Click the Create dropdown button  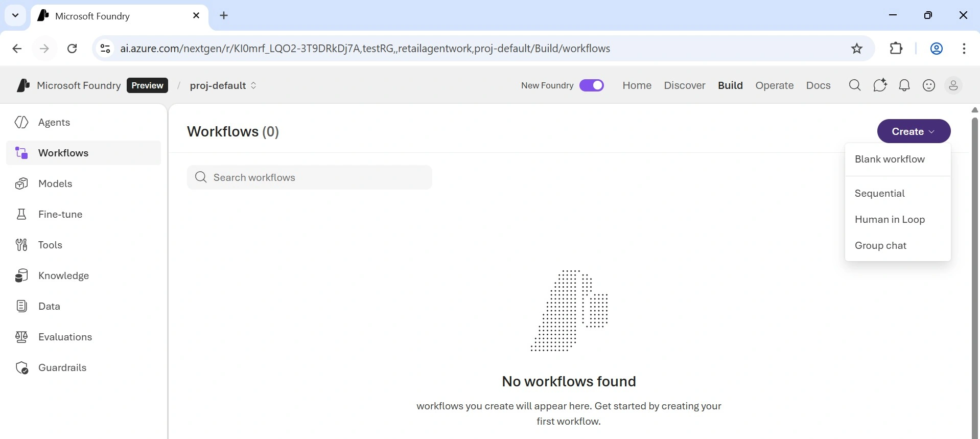pyautogui.click(x=914, y=131)
